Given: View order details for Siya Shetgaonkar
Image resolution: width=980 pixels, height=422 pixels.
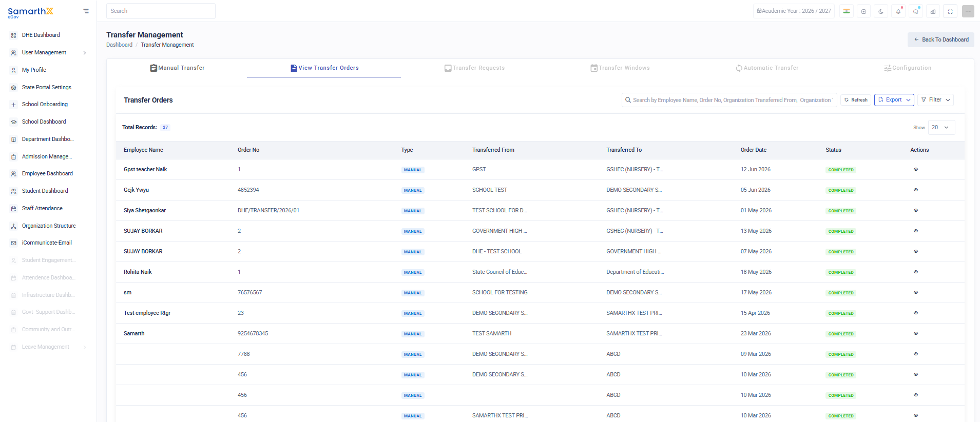Looking at the screenshot, I should (x=916, y=210).
